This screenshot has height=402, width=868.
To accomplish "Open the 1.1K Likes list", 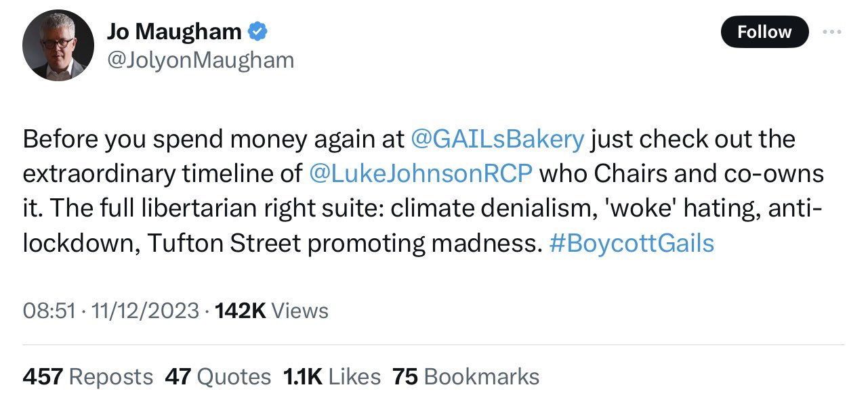I will [331, 376].
